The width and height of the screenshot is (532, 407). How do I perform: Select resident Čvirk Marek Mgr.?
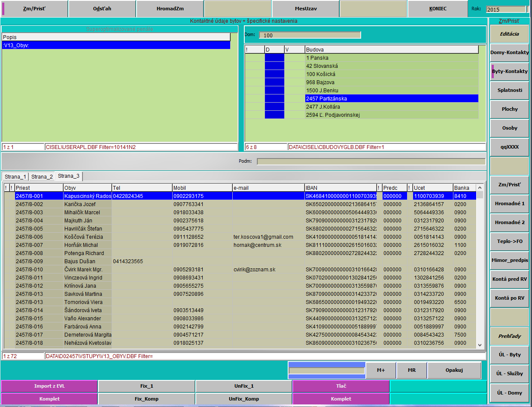coord(88,269)
